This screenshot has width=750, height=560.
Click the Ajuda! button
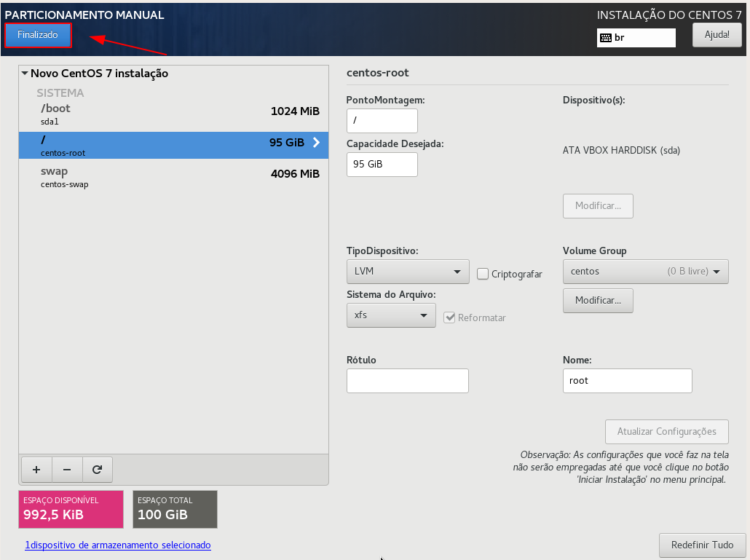tap(717, 35)
